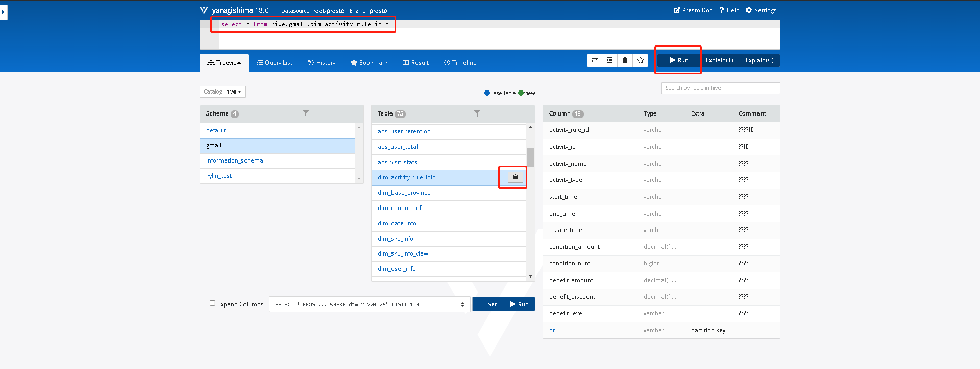Image resolution: width=980 pixels, height=369 pixels.
Task: Open Settings
Action: pyautogui.click(x=761, y=10)
